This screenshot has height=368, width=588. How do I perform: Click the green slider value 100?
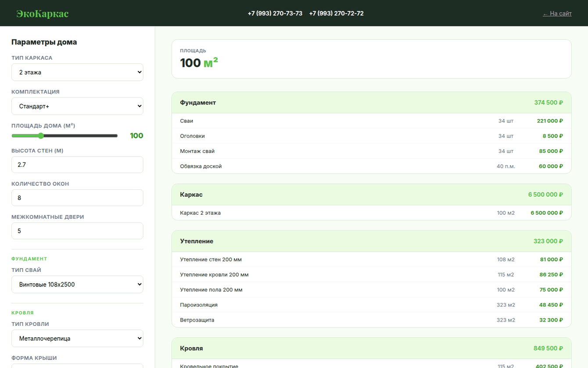pyautogui.click(x=136, y=136)
